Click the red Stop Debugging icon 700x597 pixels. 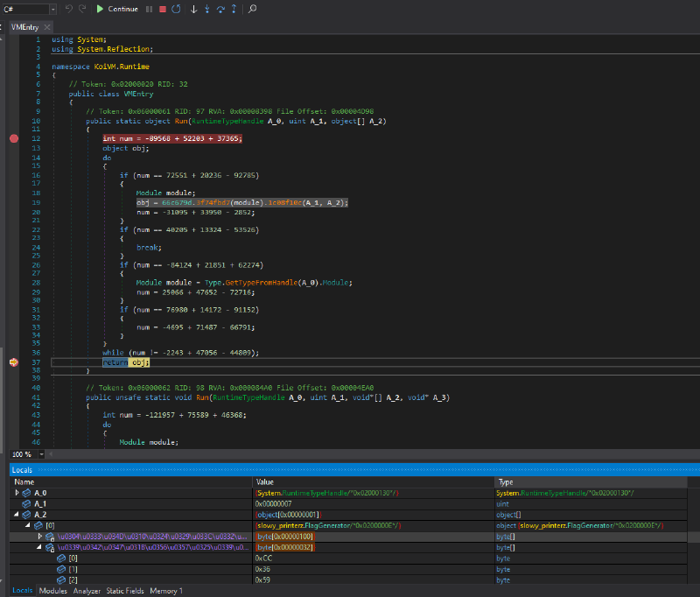163,9
